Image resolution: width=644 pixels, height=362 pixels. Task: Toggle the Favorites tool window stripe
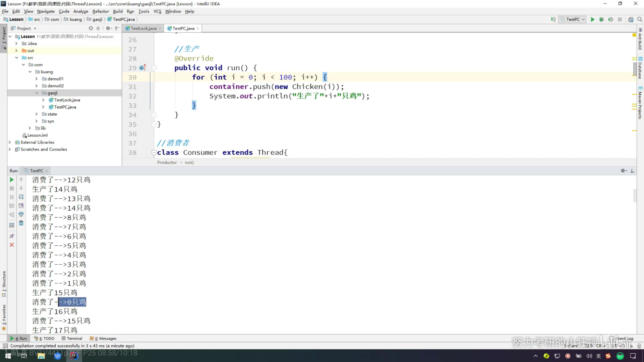[x=4, y=317]
